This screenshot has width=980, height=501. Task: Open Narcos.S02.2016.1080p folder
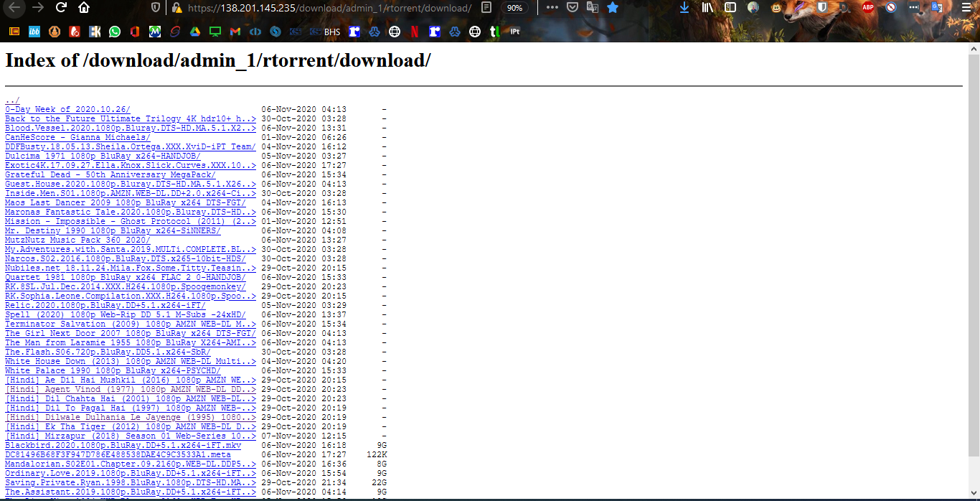click(126, 258)
